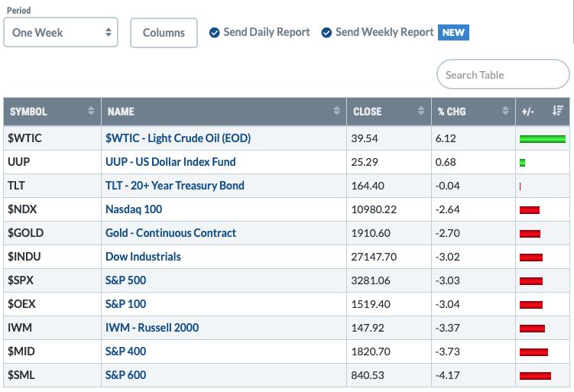Click the close value 164.40

pyautogui.click(x=368, y=186)
